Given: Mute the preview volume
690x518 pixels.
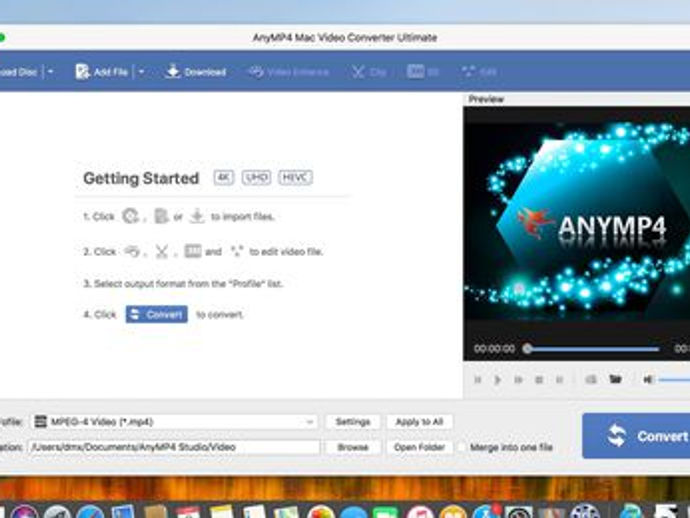Looking at the screenshot, I should [647, 379].
